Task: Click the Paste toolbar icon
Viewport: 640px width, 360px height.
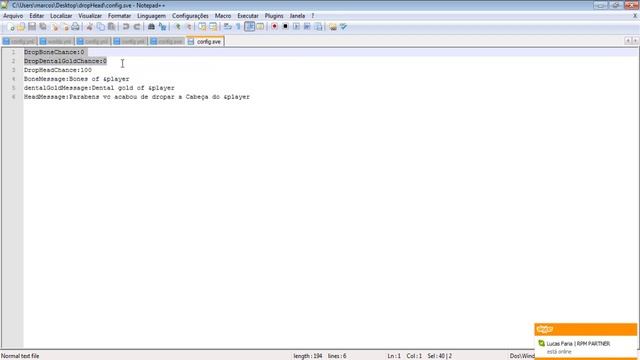Action: 111,27
